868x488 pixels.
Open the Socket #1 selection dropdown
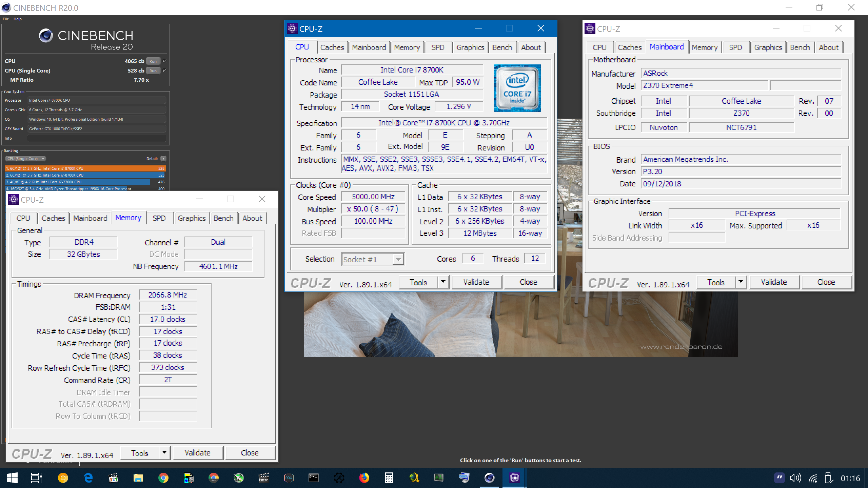373,260
